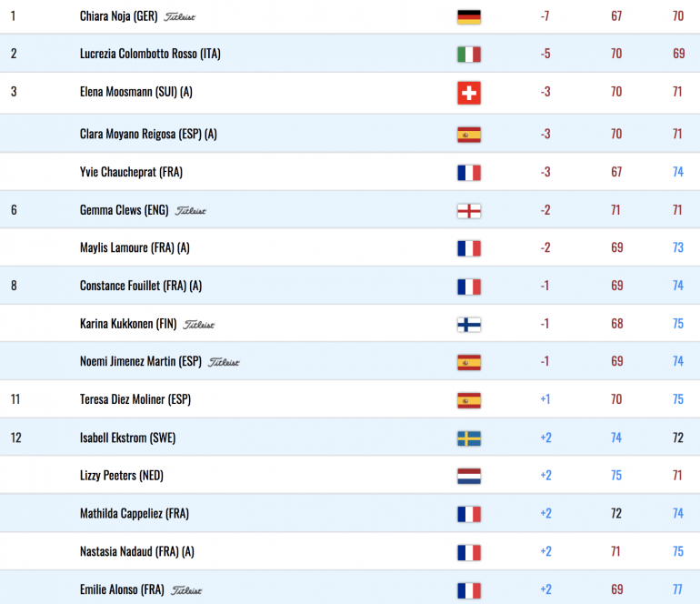Click the -7 total score for Chiara Noja
700x604 pixels.
point(545,16)
